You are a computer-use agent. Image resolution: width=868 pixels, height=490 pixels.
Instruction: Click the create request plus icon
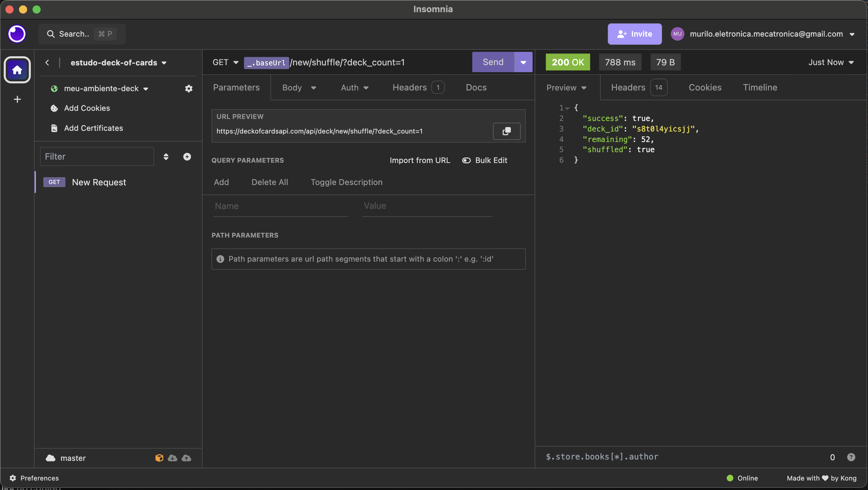[x=187, y=157]
